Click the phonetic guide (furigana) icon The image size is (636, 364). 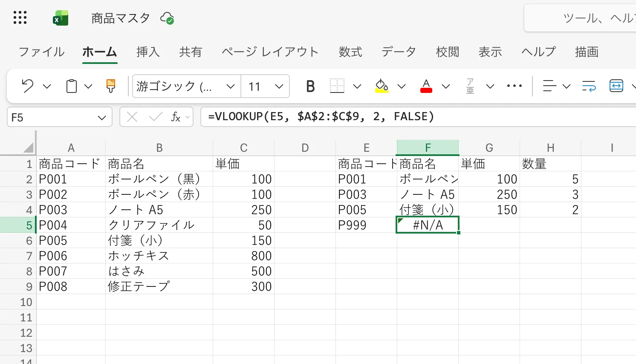coord(470,86)
